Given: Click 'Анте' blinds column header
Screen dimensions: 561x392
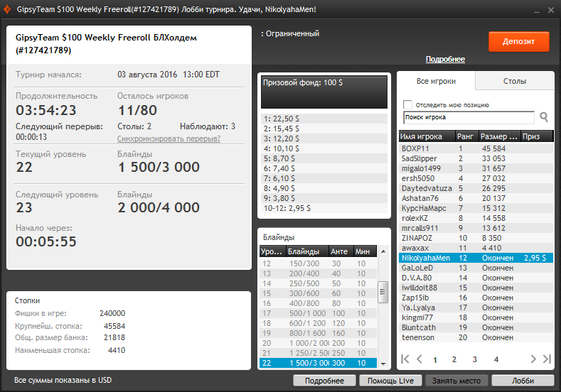Looking at the screenshot, I should point(341,251).
